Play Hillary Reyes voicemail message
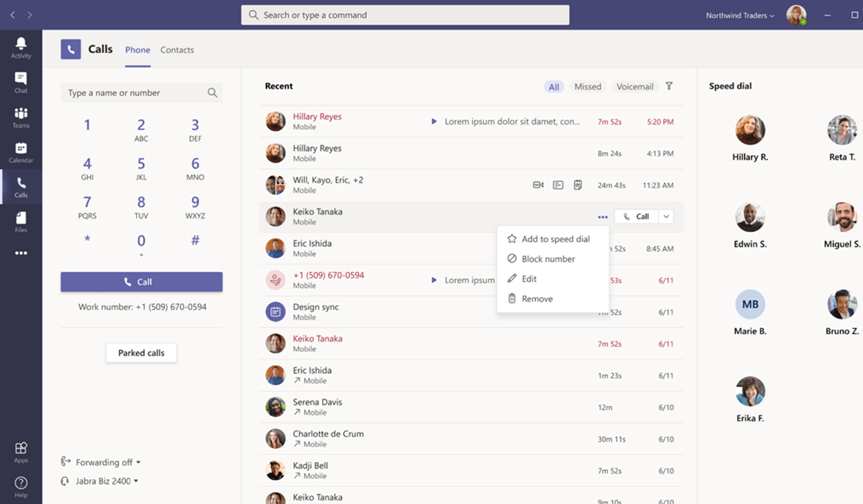 434,122
